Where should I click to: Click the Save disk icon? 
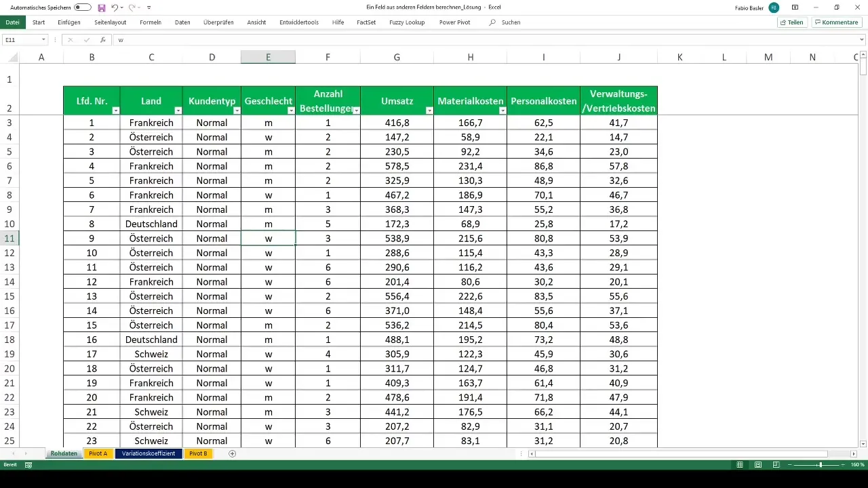(x=102, y=7)
